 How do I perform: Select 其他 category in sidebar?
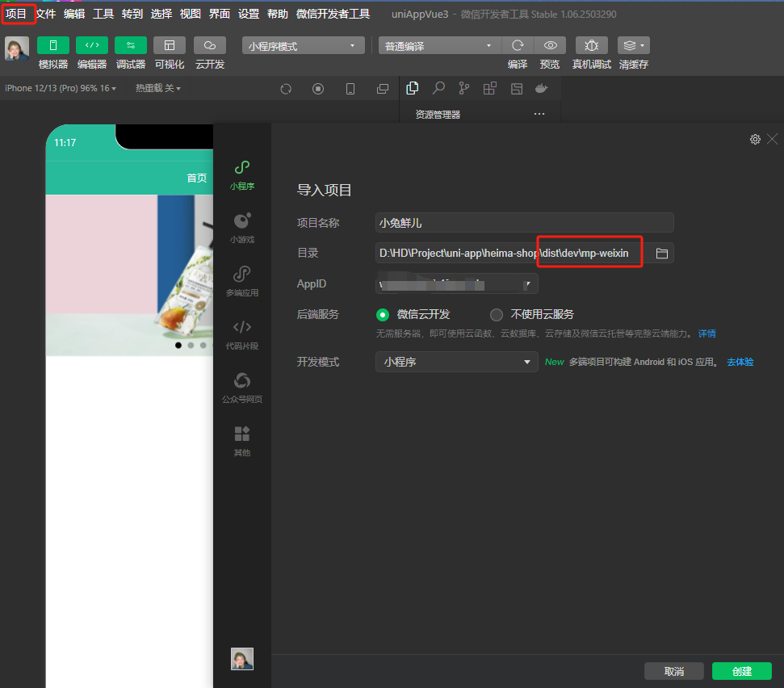coord(242,442)
